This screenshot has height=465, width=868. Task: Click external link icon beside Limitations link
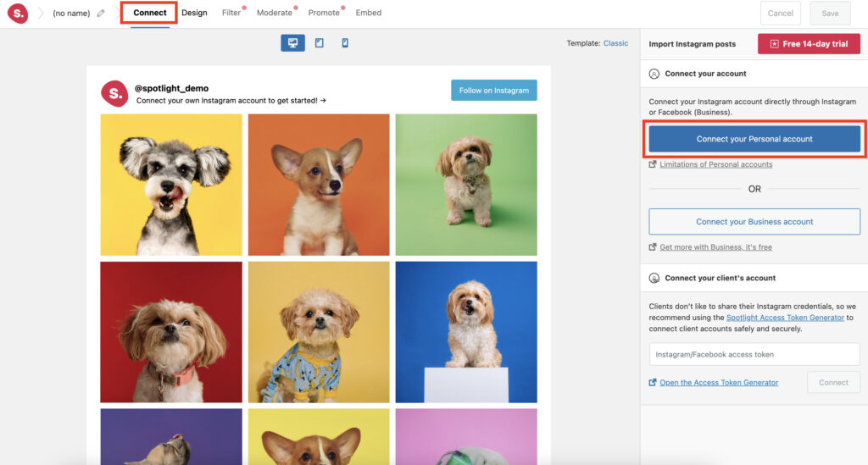pyautogui.click(x=653, y=164)
